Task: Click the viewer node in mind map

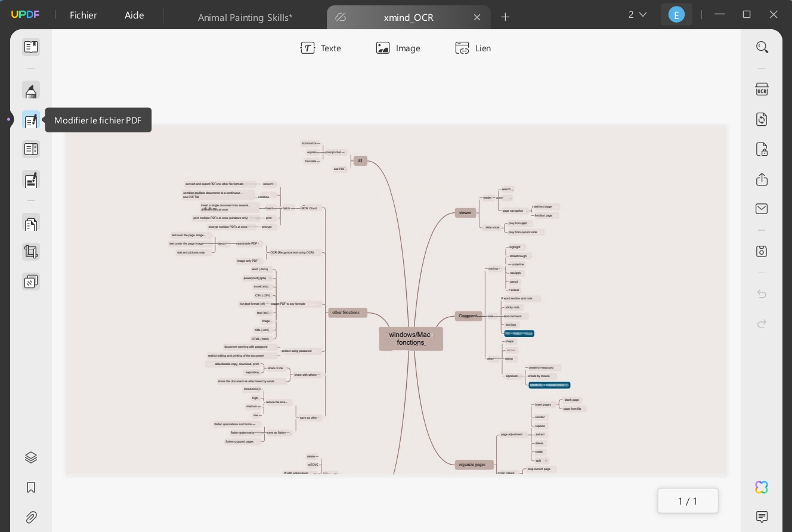Action: click(465, 212)
